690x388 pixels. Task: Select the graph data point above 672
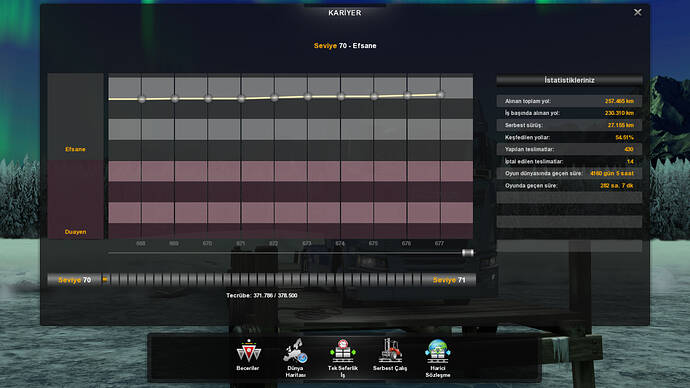click(x=275, y=98)
